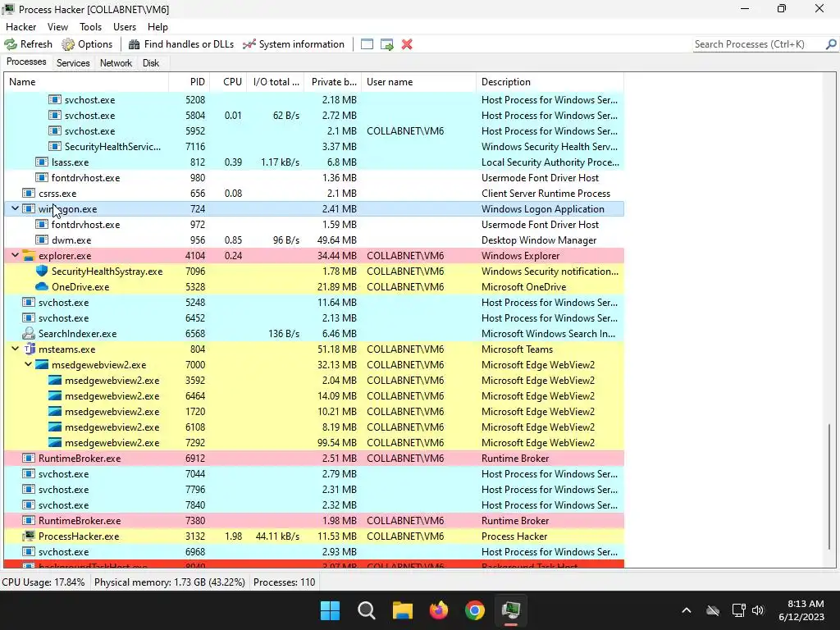Viewport: 840px width, 630px height.
Task: Open taskbar Search
Action: coord(367,610)
